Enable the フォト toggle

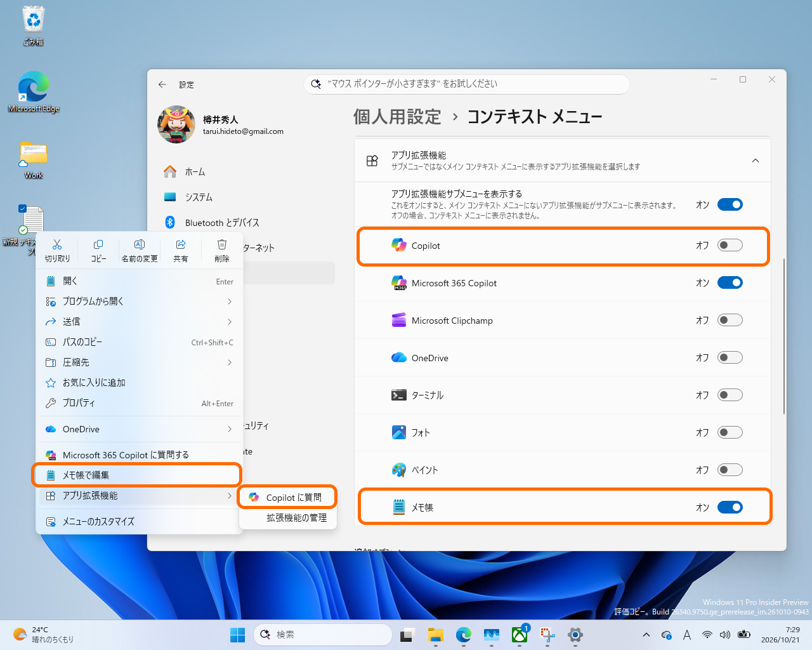pos(730,432)
